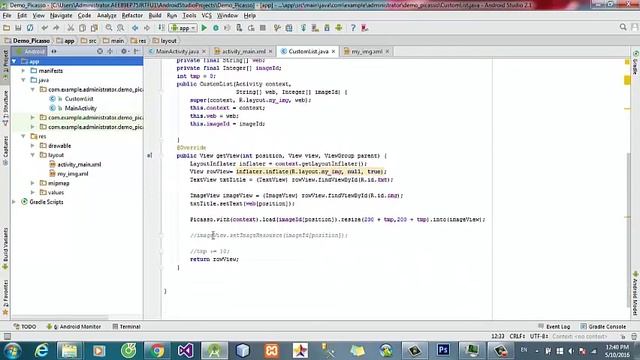Expand the values folder node
This screenshot has height=360, width=640.
[x=33, y=192]
